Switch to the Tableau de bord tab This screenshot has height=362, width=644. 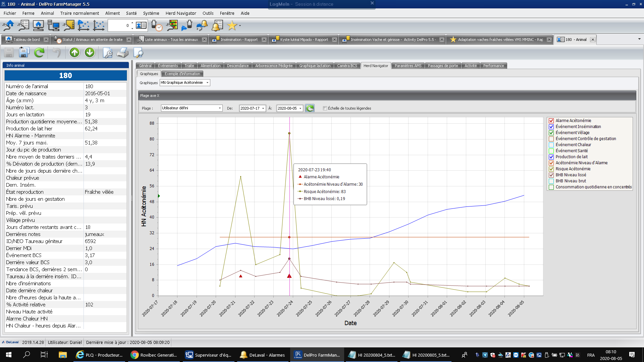click(x=26, y=39)
